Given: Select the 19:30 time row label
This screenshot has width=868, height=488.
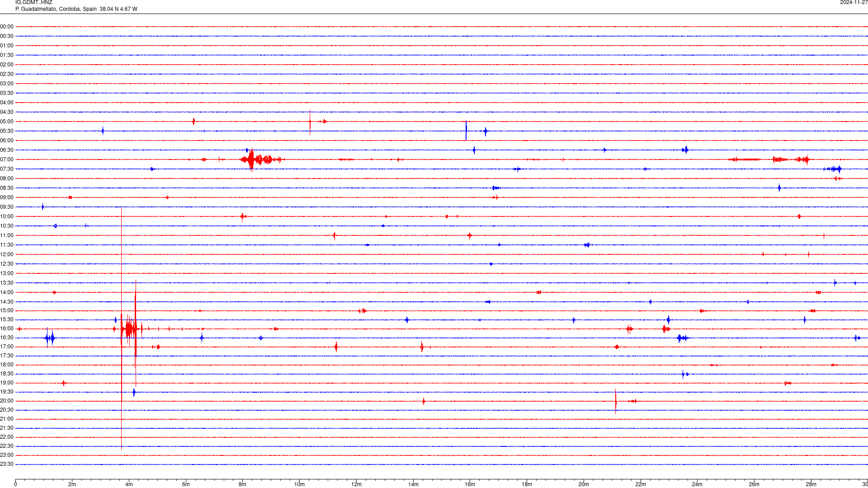Looking at the screenshot, I should (7, 392).
